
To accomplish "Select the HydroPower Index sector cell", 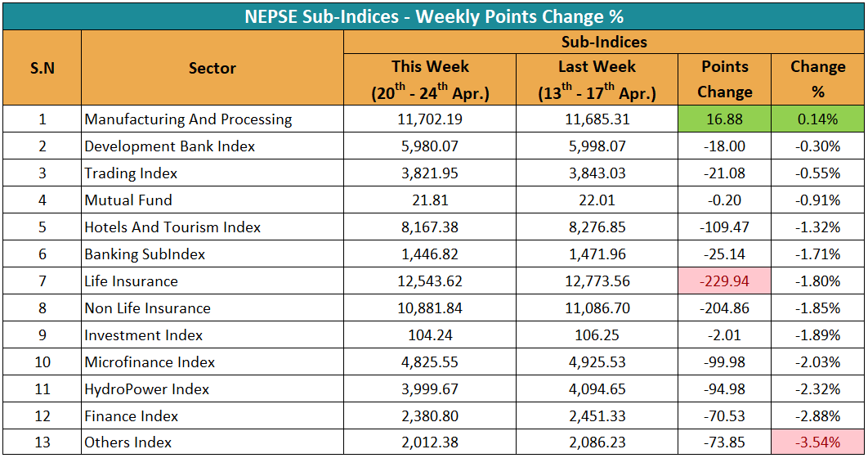I will [147, 389].
